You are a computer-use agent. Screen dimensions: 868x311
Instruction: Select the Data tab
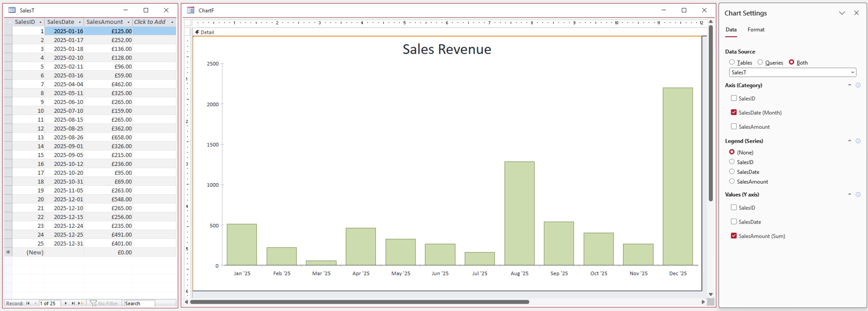point(731,30)
